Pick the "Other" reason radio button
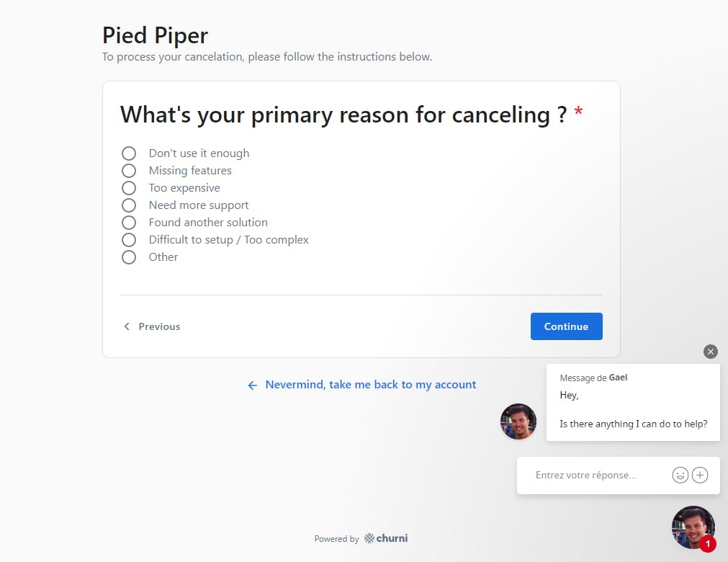This screenshot has height=562, width=728. [x=129, y=257]
